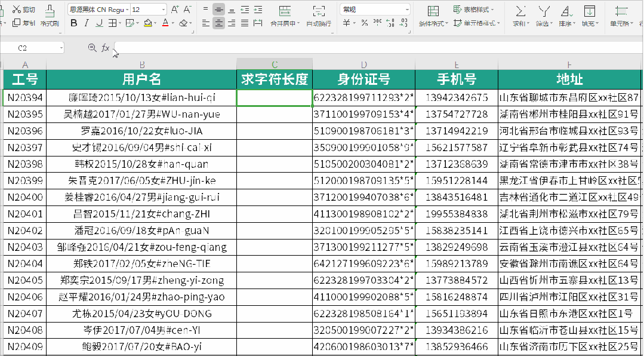Screen dimensions: 644x356
Task: Open the Name Box dropdown arrow
Action: (61, 48)
